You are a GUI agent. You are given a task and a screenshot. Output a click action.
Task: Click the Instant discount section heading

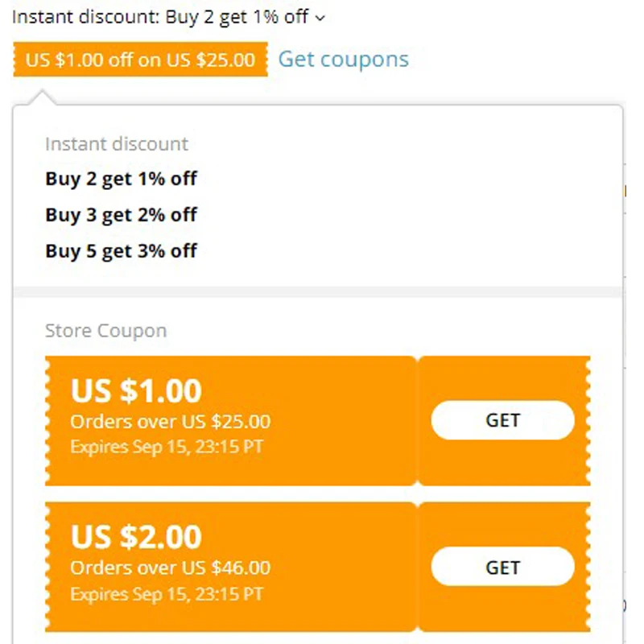point(116,144)
